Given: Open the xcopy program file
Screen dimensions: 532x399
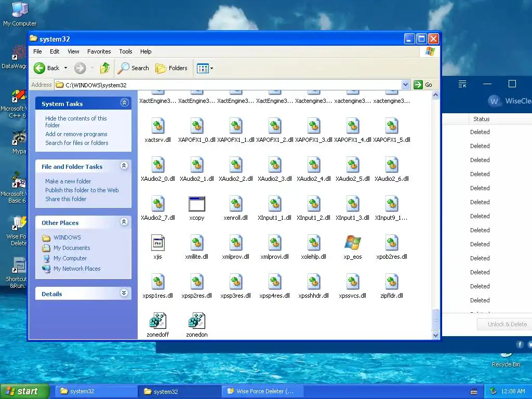Looking at the screenshot, I should coord(197,204).
